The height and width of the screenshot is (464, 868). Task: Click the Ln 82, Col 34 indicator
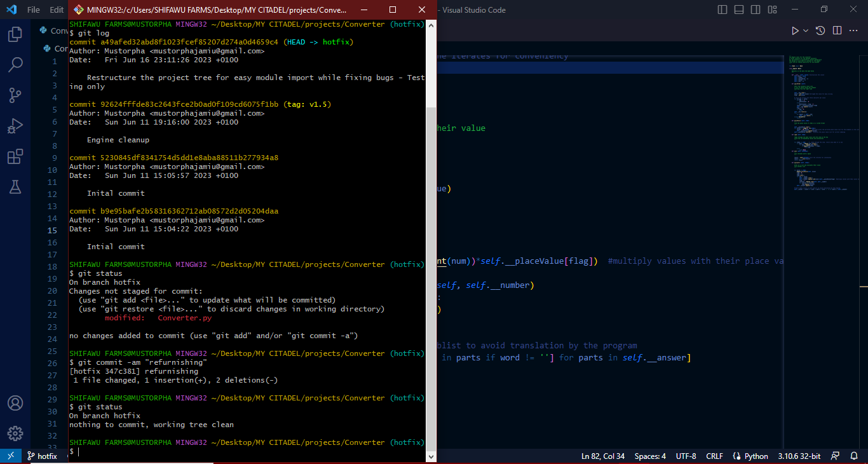(603, 456)
